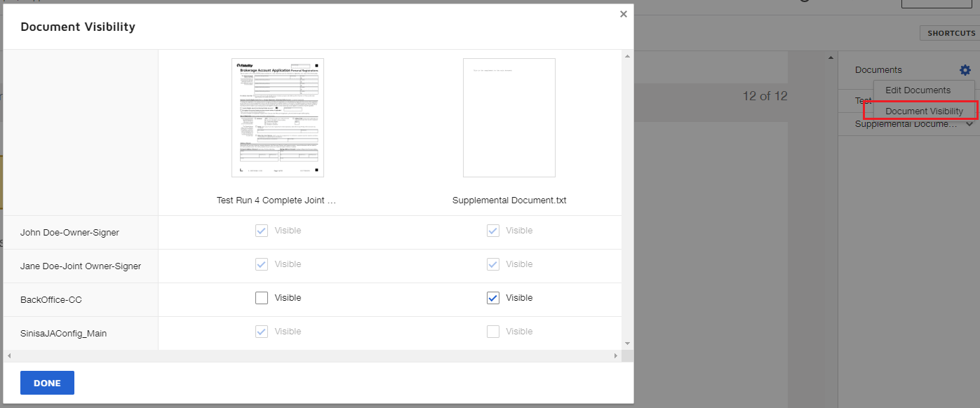Enable BackOffice-CC visibility for Test Run 4

(x=262, y=298)
